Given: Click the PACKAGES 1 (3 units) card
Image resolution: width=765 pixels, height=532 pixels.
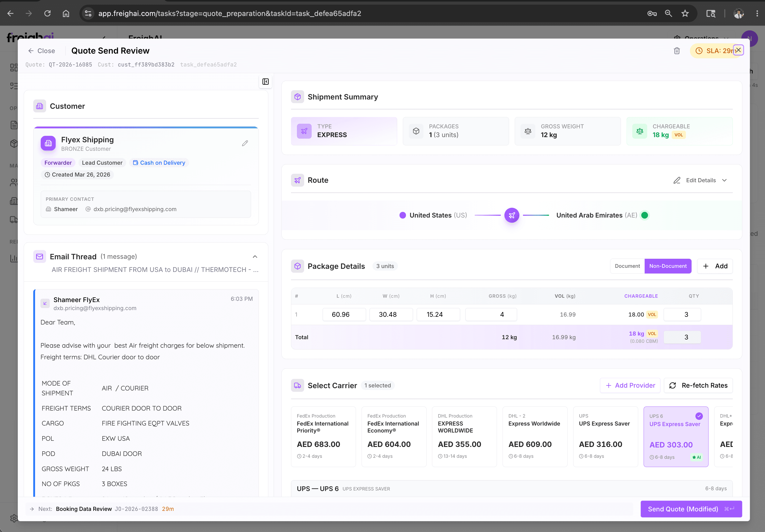Looking at the screenshot, I should (x=455, y=131).
